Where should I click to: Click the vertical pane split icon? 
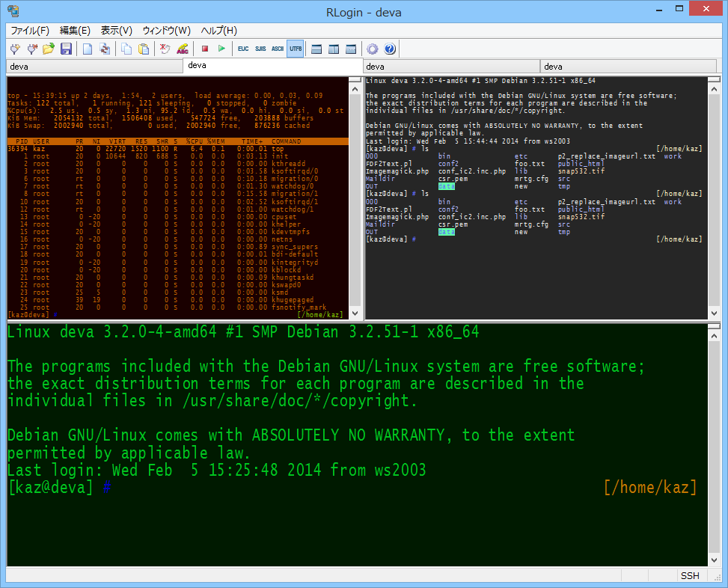[334, 49]
